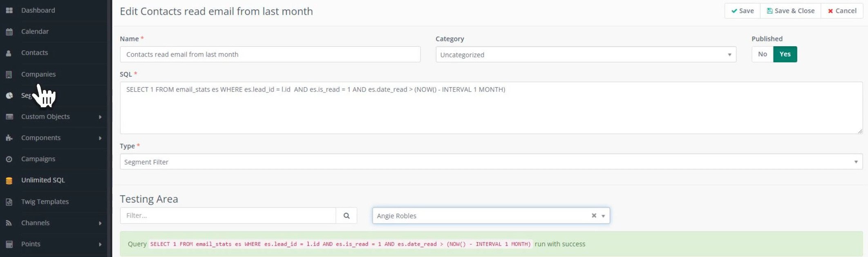Set Published to Yes

785,54
